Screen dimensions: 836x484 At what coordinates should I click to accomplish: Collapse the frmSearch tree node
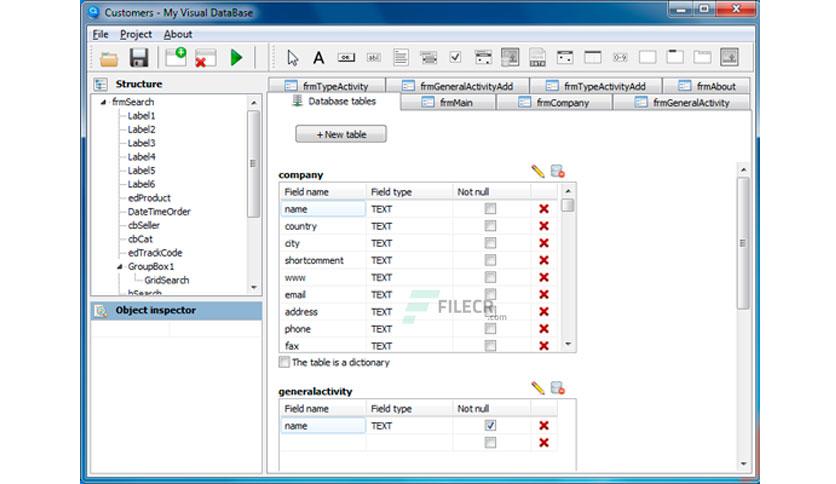pyautogui.click(x=103, y=102)
